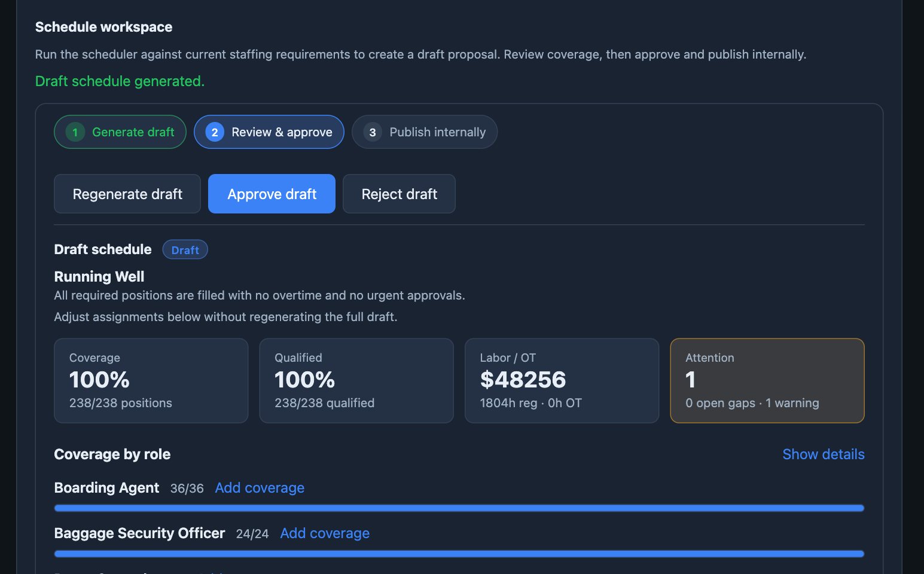Click the Labor / OT cost card
Image resolution: width=924 pixels, height=574 pixels.
[562, 381]
